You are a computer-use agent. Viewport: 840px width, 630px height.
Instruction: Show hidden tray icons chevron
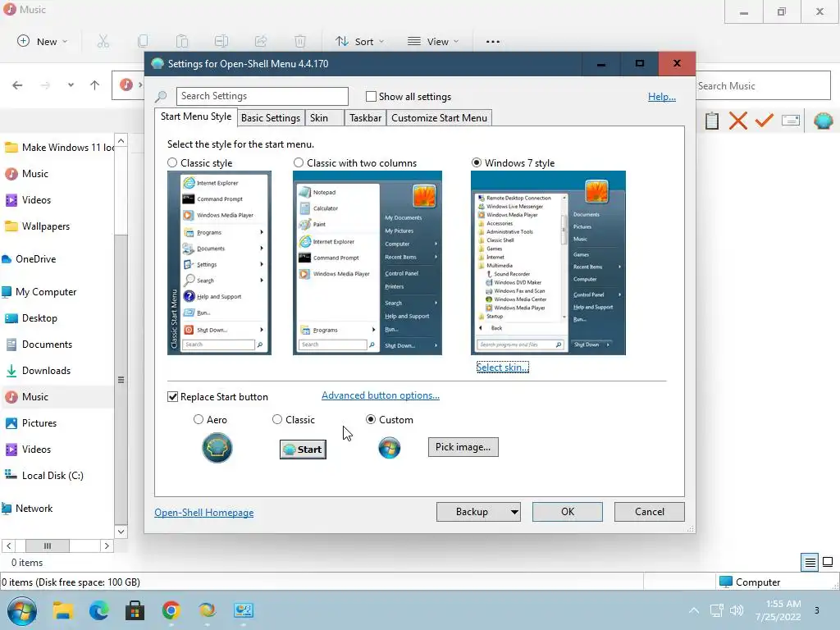pyautogui.click(x=694, y=610)
